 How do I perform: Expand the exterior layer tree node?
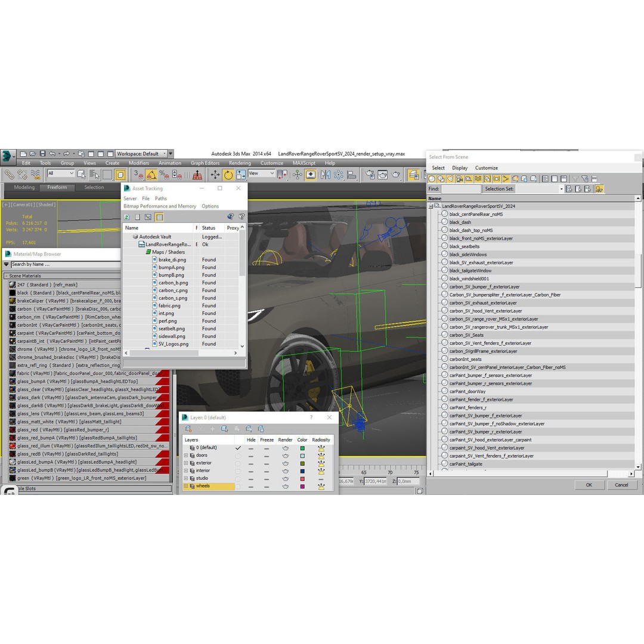pos(185,463)
